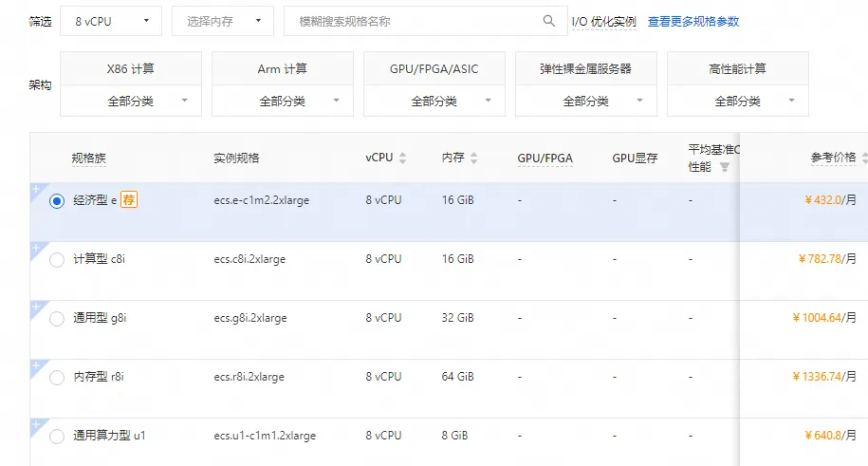Viewport: 868px width, 466px height.
Task: Sort by the vCPU column arrows
Action: click(x=402, y=158)
